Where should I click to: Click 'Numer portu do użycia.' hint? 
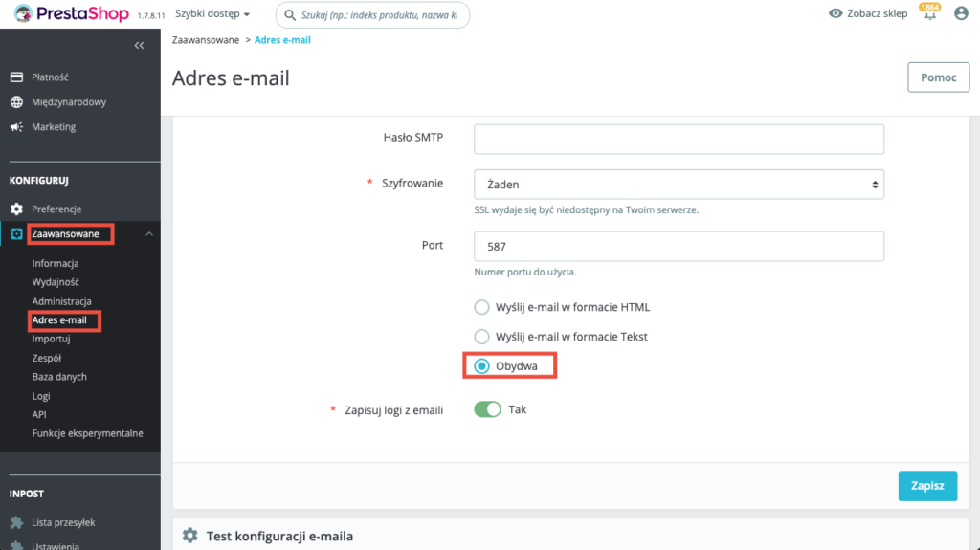click(x=525, y=272)
